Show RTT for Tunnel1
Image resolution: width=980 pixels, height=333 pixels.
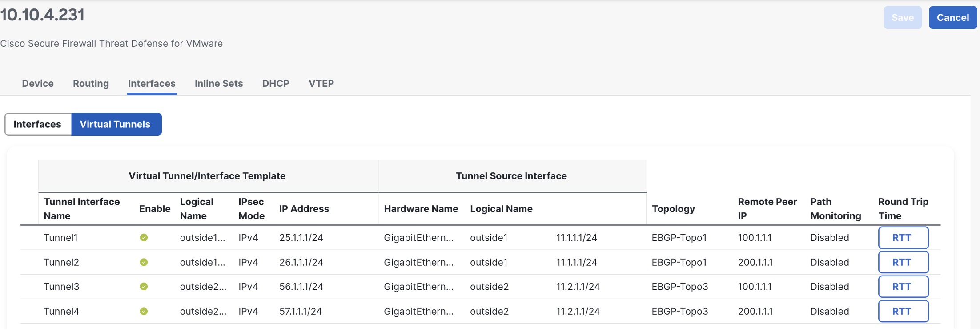[903, 238]
